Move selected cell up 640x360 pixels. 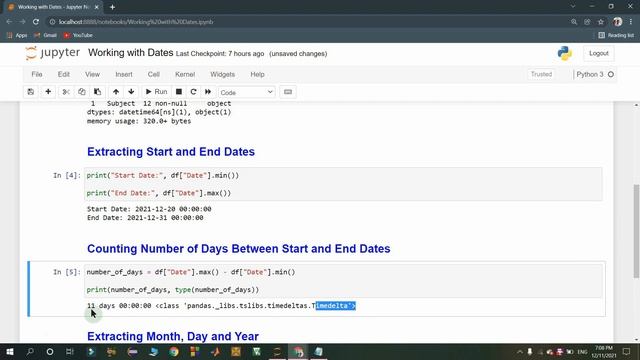tap(116, 92)
